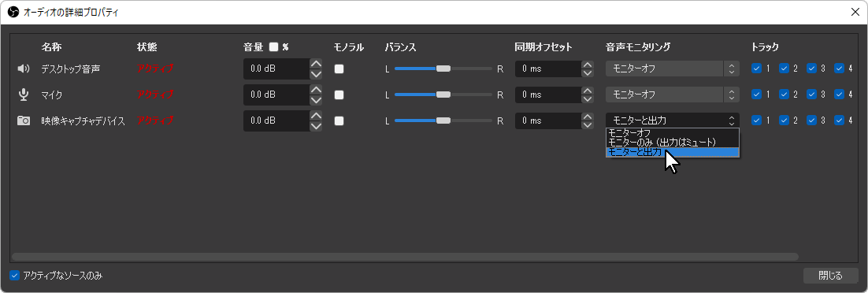The image size is (868, 293).
Task: Decrease volume for マイク with down arrow
Action: [x=316, y=100]
